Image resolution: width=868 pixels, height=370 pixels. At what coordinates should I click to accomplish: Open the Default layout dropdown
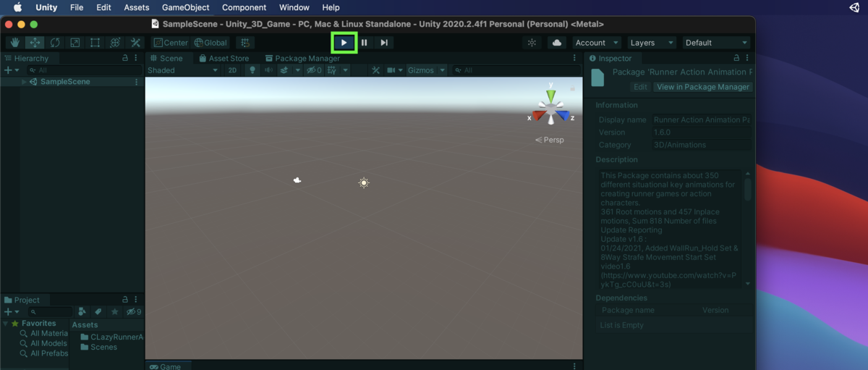point(716,43)
